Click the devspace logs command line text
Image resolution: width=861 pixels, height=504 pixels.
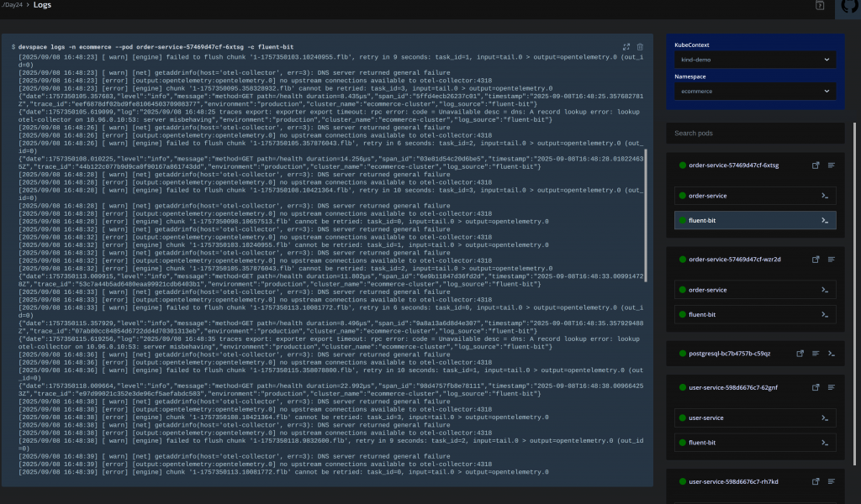click(x=156, y=47)
